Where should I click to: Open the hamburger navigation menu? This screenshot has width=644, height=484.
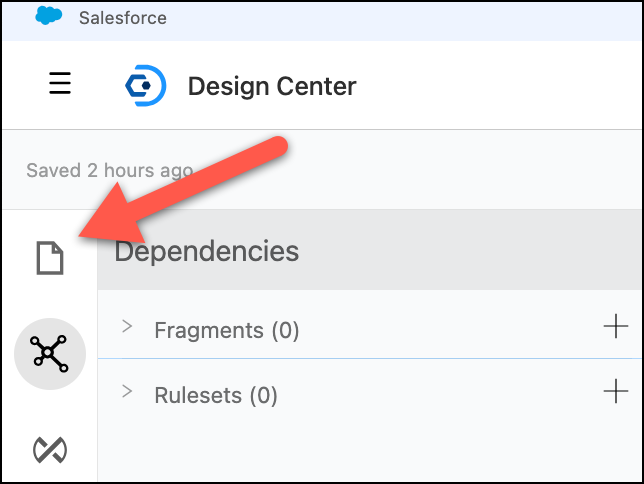pyautogui.click(x=60, y=84)
